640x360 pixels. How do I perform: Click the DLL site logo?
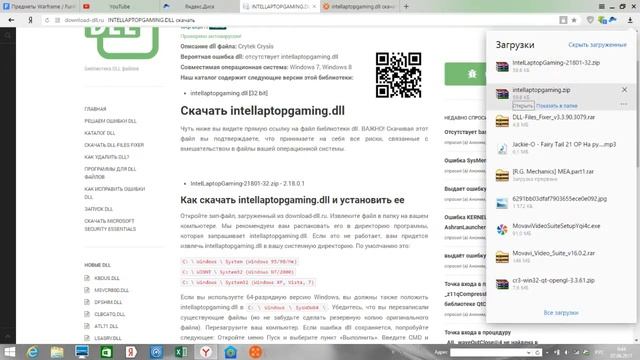(x=122, y=42)
